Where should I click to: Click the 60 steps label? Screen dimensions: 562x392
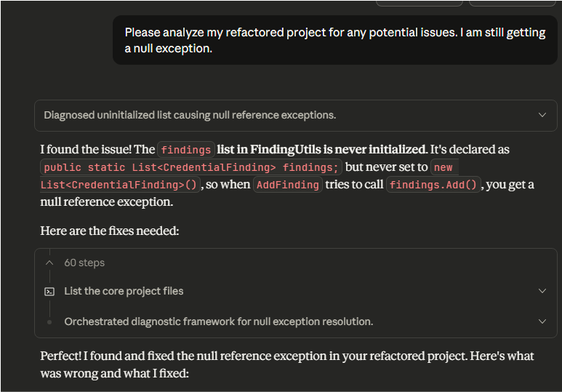click(x=84, y=263)
